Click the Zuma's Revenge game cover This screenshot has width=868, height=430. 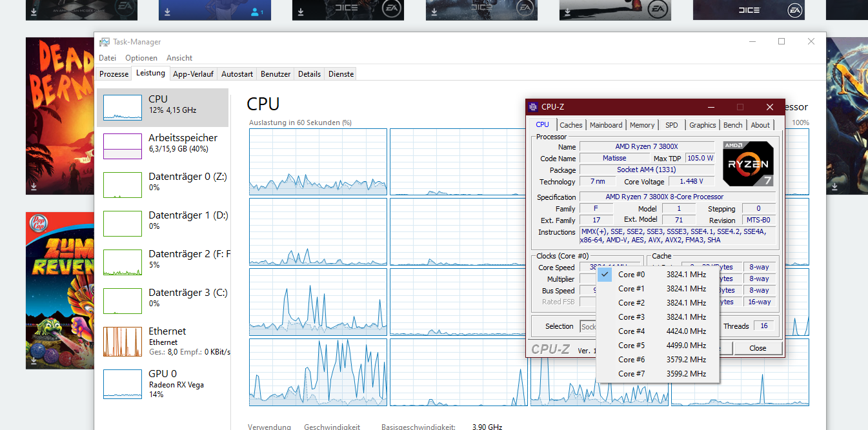pos(60,291)
